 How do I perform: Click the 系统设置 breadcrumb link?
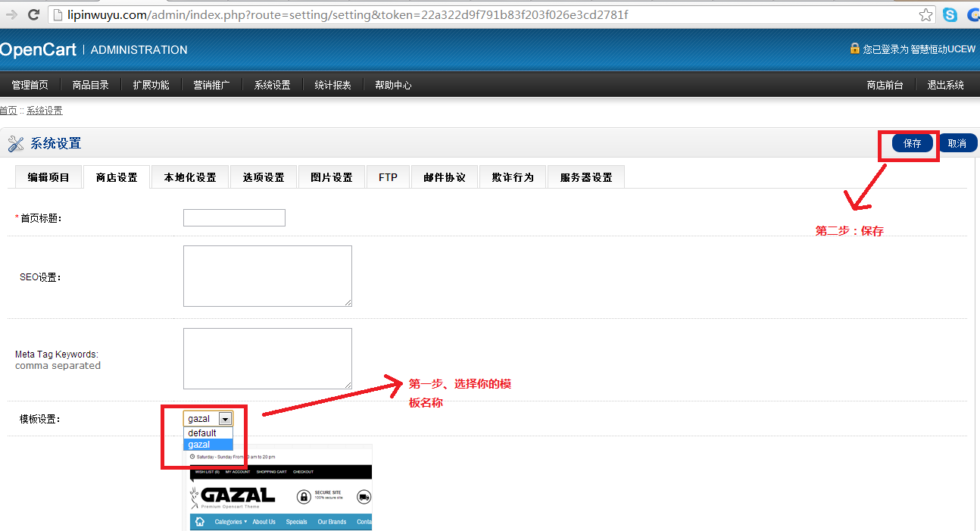coord(44,110)
